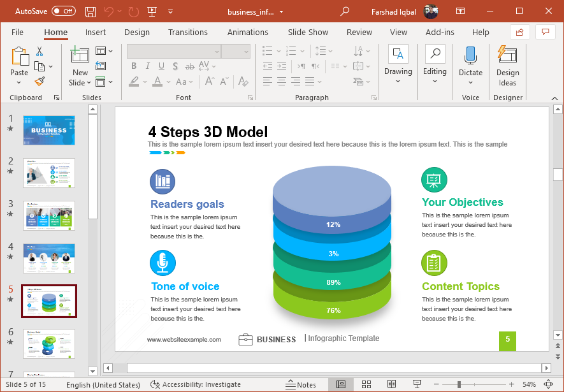The image size is (564, 392).
Task: Switch to the Slide Show tab
Action: point(308,32)
